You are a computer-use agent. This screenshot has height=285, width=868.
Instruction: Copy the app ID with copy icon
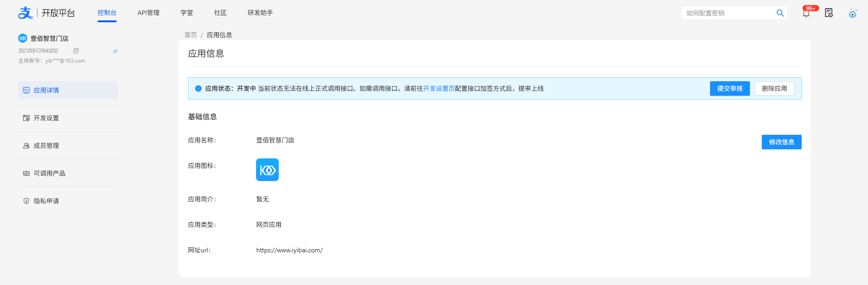point(76,51)
